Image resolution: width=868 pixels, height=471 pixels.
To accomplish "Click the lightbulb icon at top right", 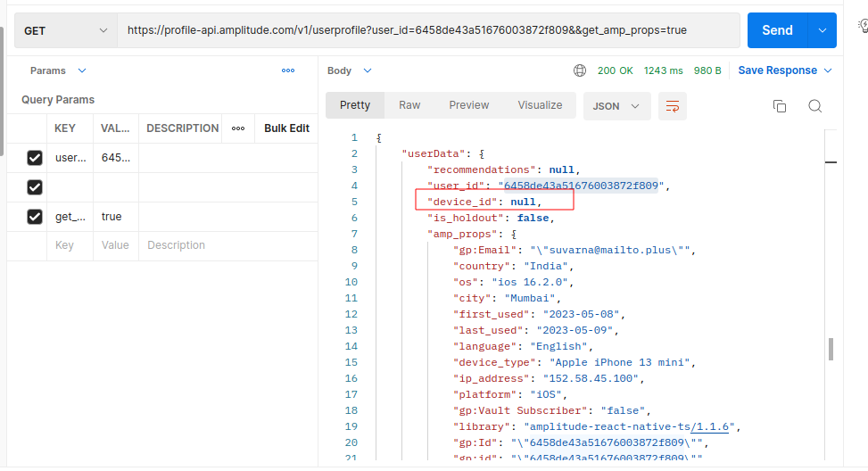I will click(x=862, y=28).
